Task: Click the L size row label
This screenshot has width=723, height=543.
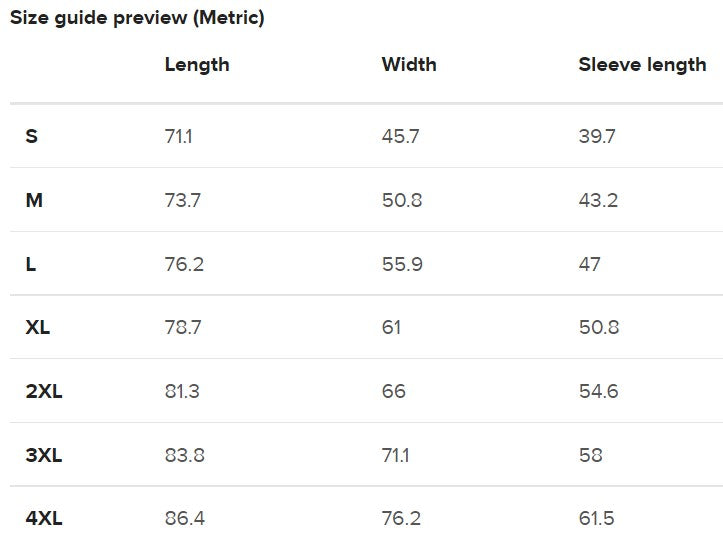Action: tap(31, 264)
